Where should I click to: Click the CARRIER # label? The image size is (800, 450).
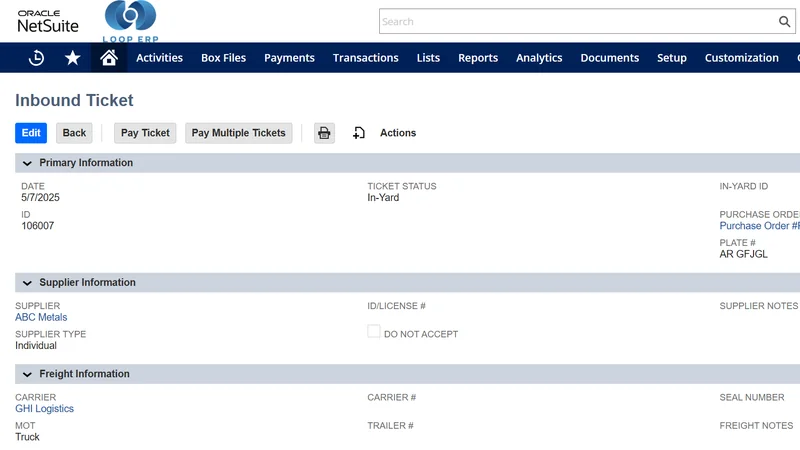pos(392,397)
